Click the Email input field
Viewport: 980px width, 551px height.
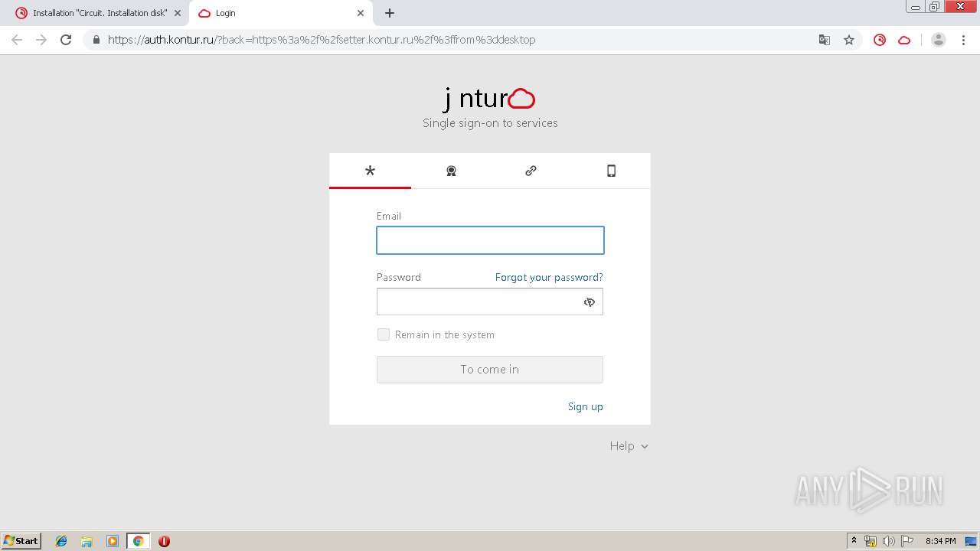(490, 240)
